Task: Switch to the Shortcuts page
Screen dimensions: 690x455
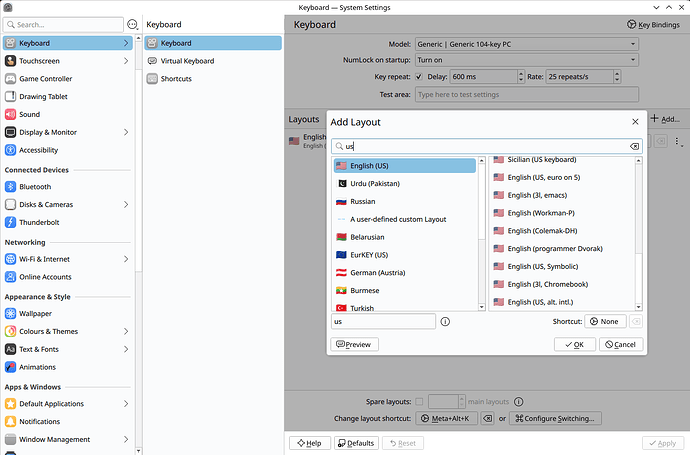Action: click(176, 79)
